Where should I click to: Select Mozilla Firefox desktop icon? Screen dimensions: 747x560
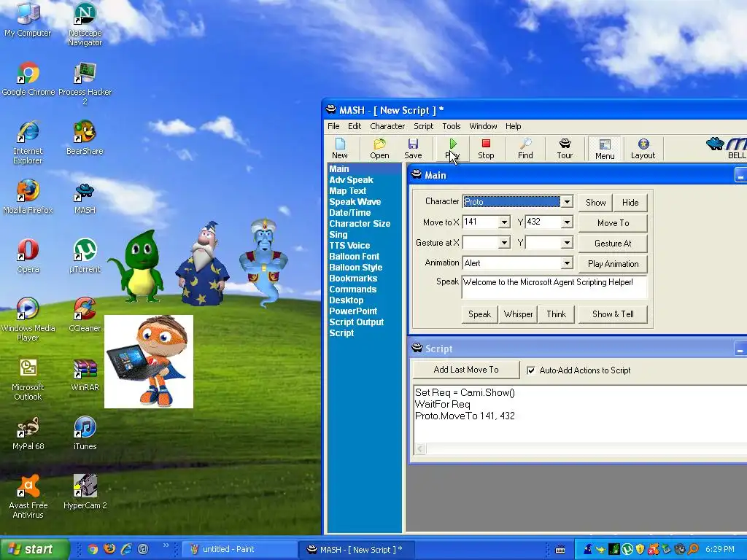28,197
